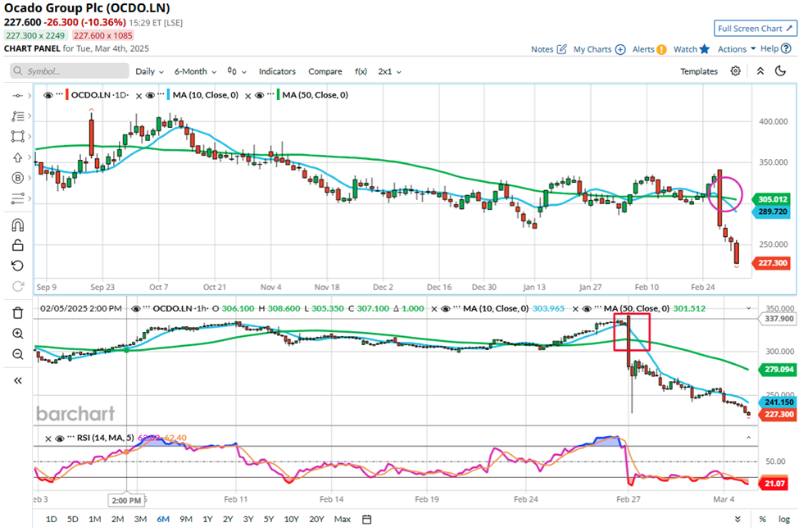Collapse the left tools sidebar

point(17,380)
